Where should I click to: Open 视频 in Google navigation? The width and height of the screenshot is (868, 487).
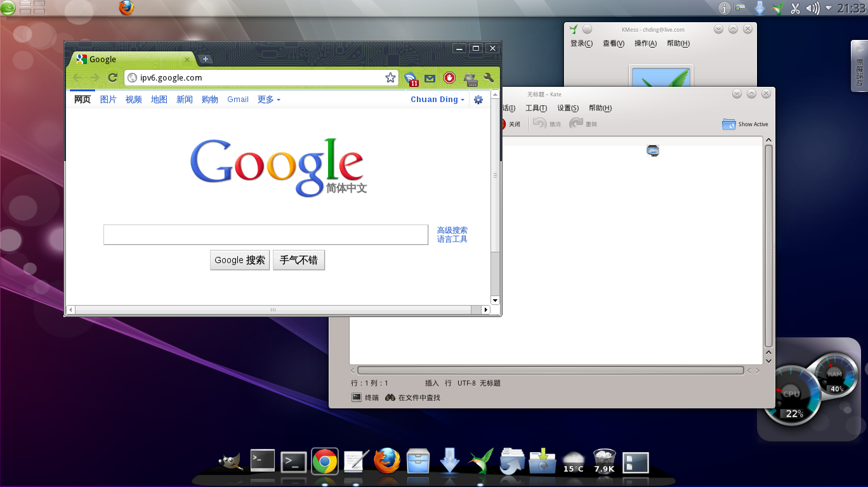134,100
